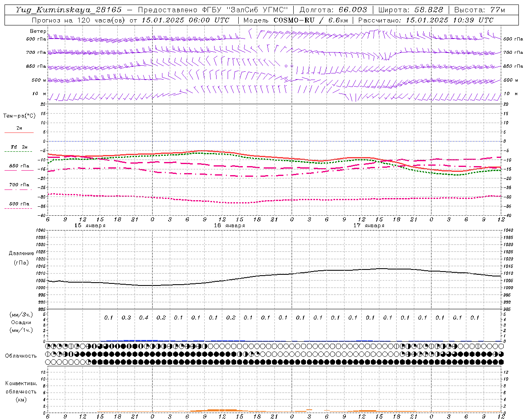Select the Долгота: 66.003 header value
The height and width of the screenshot is (420, 525).
(x=333, y=10)
